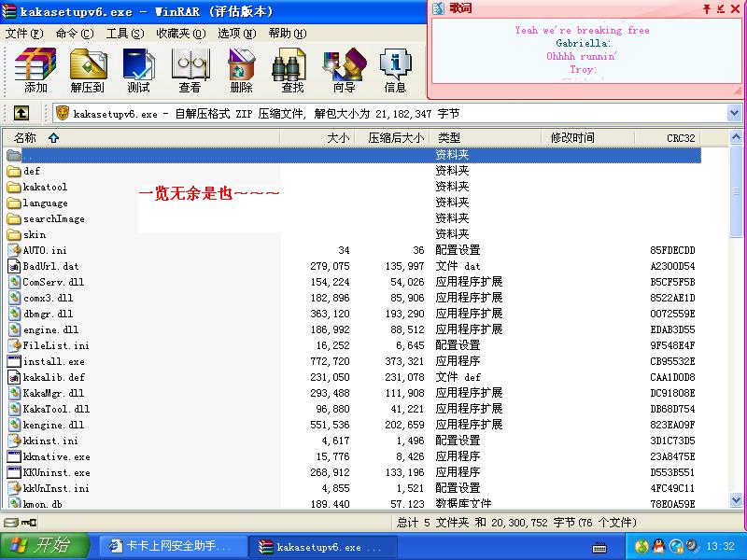Select kkinst.ini row
747x560 pixels.
click(x=353, y=441)
